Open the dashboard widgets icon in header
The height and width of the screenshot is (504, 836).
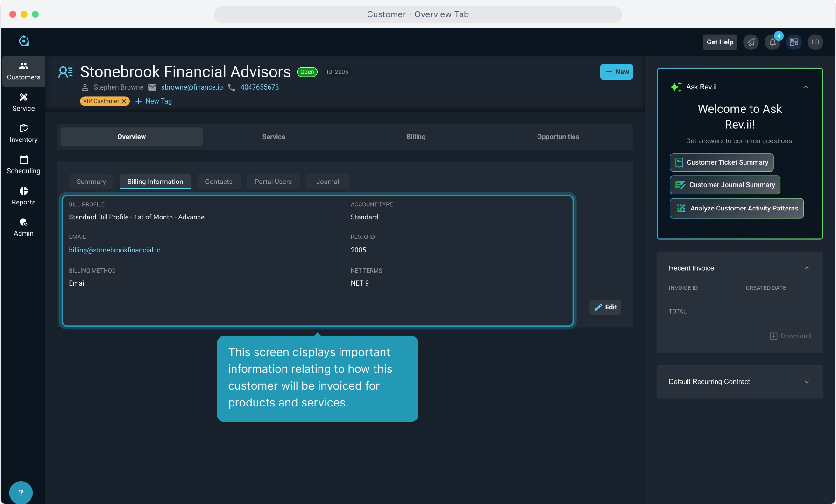(794, 42)
